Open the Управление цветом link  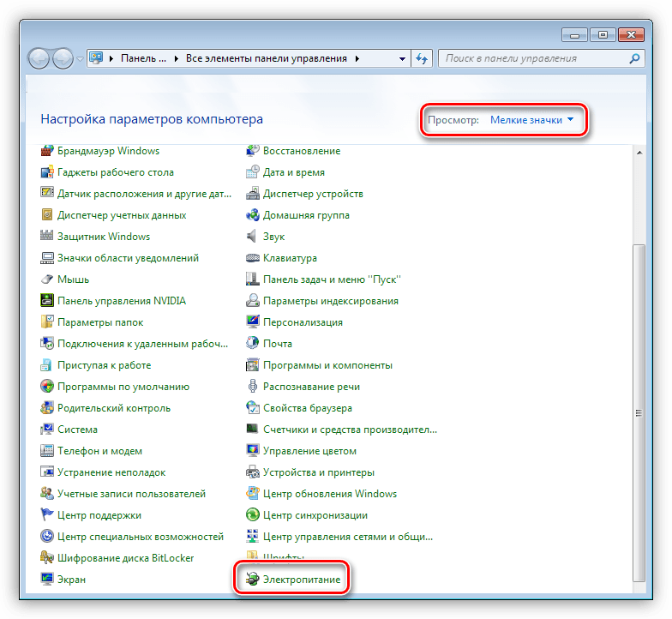pyautogui.click(x=309, y=451)
